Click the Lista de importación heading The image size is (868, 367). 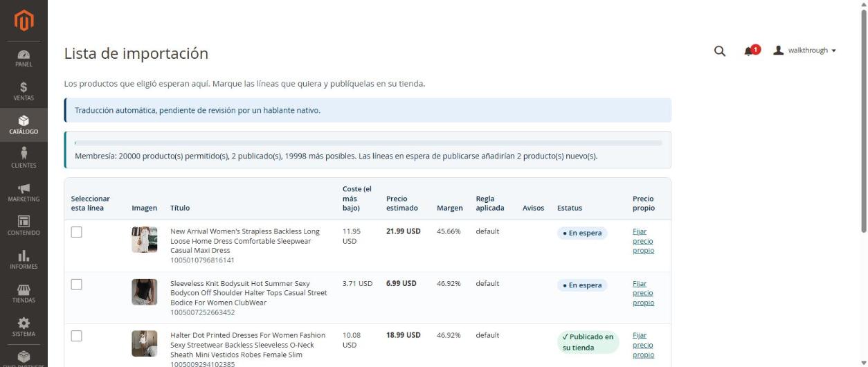point(136,53)
